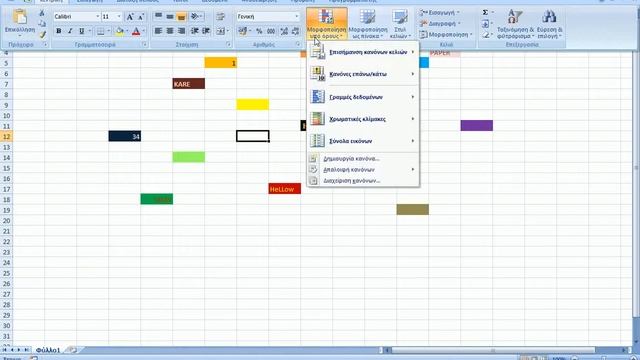The height and width of the screenshot is (360, 640).
Task: Open the Sort & Filter (Ταξινόμηση) menu
Action: (x=515, y=24)
